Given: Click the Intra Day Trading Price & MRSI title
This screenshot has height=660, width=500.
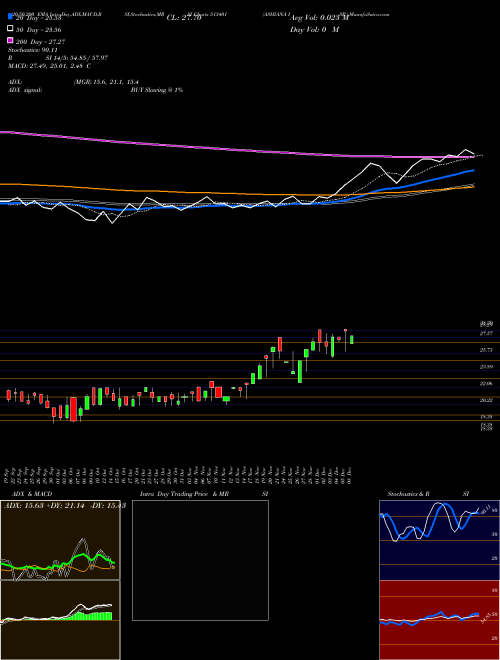Looking at the screenshot, I should pos(204,494).
